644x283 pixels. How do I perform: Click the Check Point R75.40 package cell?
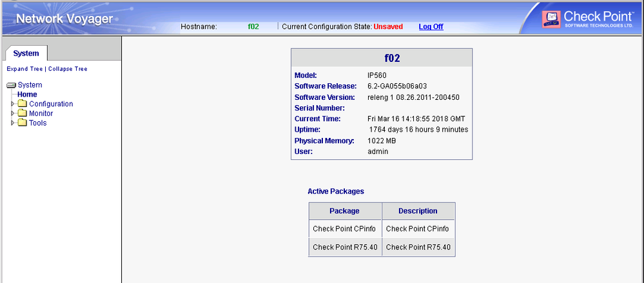click(345, 248)
